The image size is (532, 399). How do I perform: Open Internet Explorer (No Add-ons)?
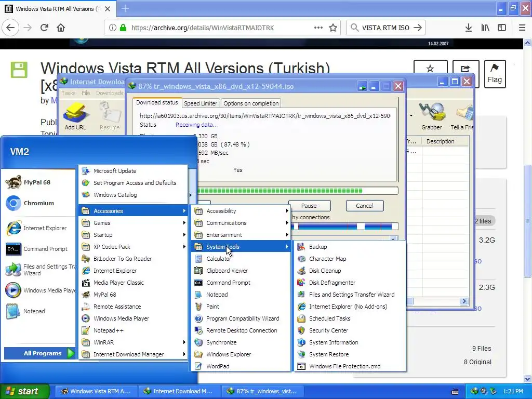350,307
